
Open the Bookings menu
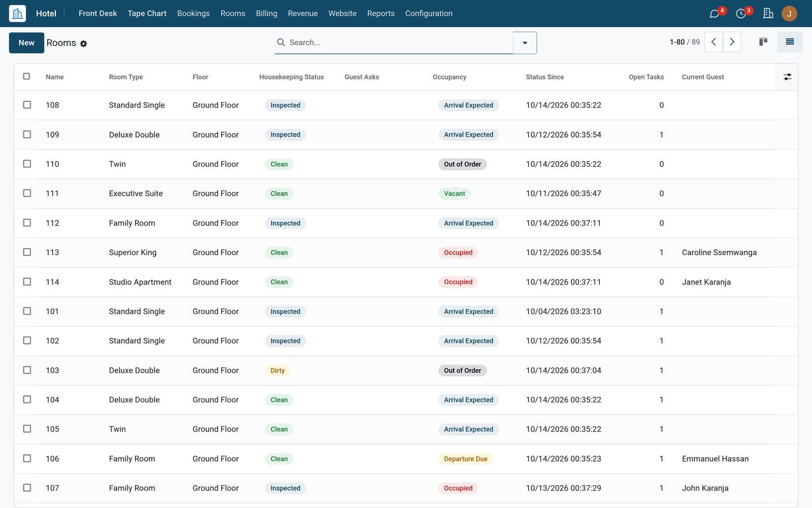[193, 13]
